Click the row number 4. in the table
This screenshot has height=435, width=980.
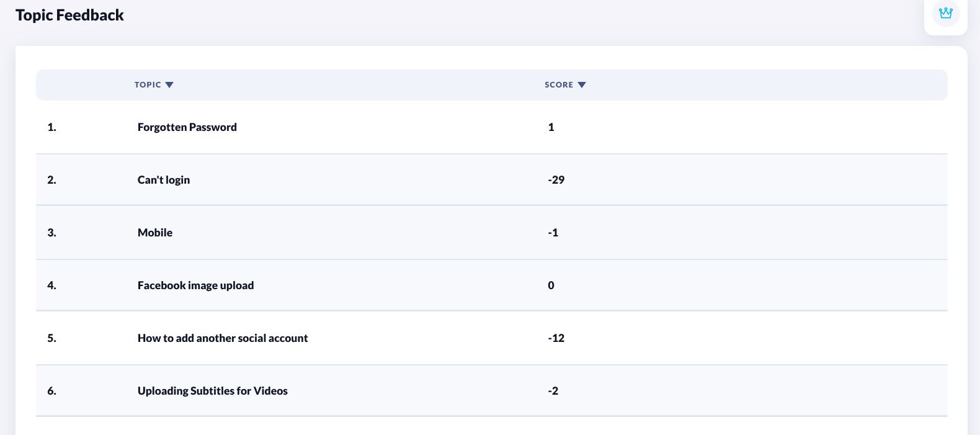(51, 285)
